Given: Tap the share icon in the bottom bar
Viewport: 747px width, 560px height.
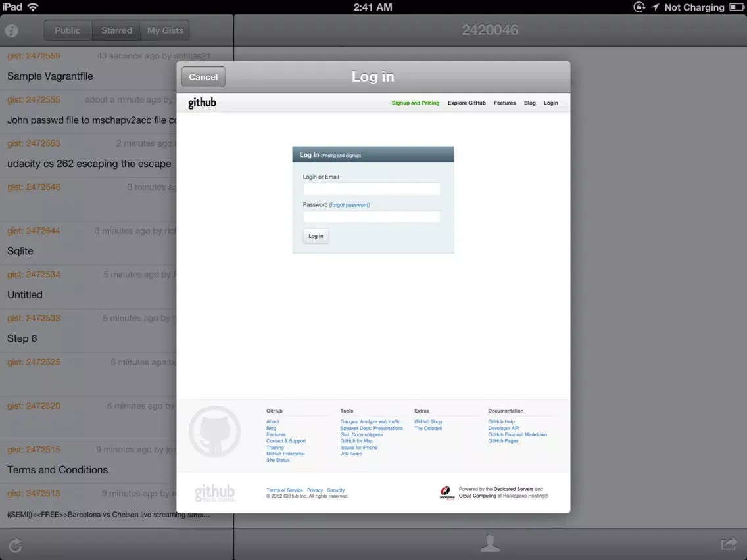Looking at the screenshot, I should point(729,543).
